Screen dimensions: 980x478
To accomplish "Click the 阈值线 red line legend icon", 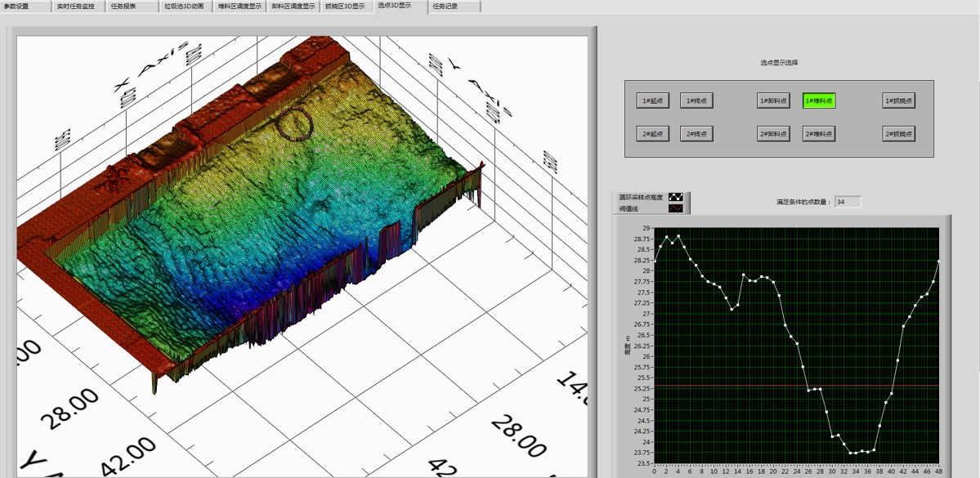I will coord(676,209).
